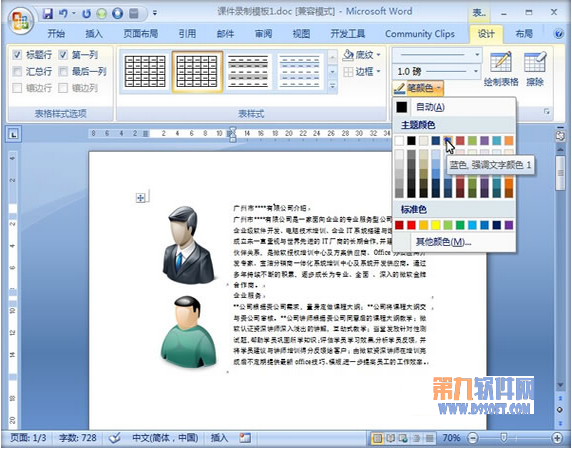Click the ruler toggle icon above scrollbar

(x=560, y=136)
